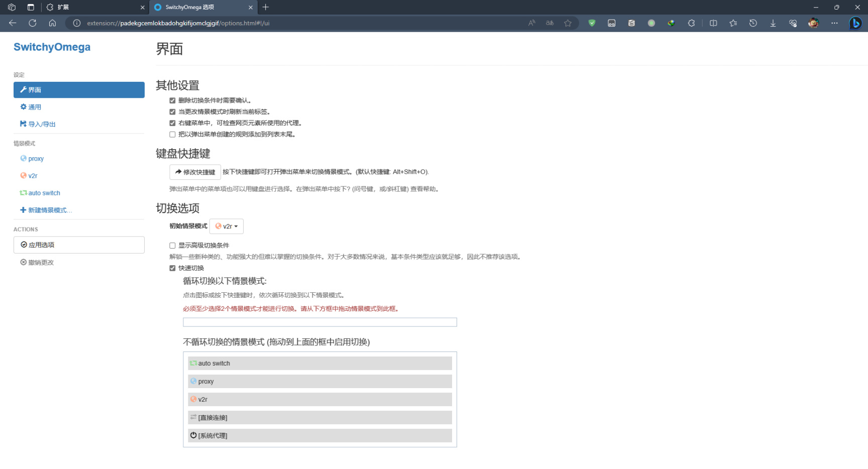Select 界面 in the settings sidebar

(79, 90)
